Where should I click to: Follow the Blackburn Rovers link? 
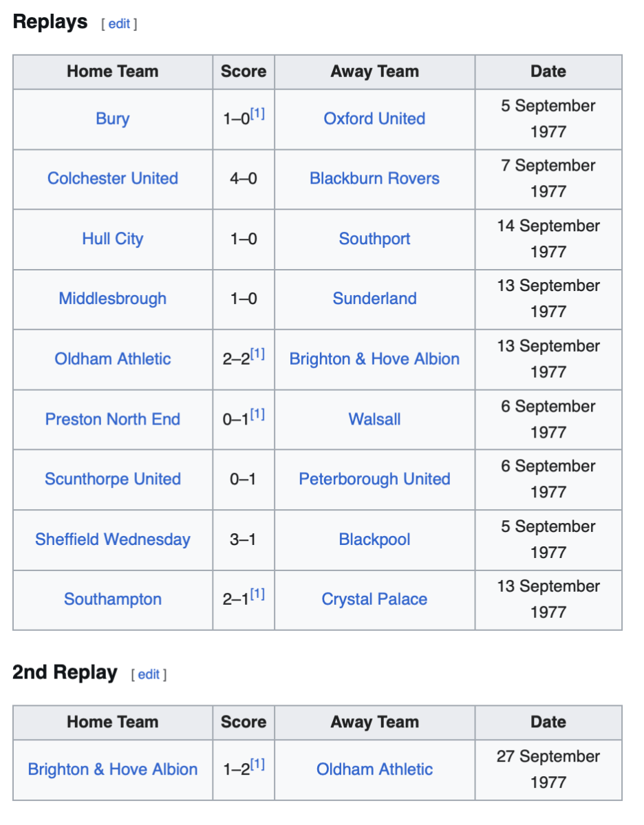click(374, 179)
